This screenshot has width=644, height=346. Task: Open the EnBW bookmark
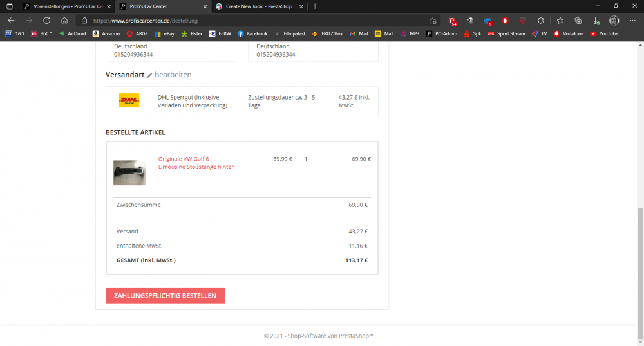pyautogui.click(x=220, y=33)
